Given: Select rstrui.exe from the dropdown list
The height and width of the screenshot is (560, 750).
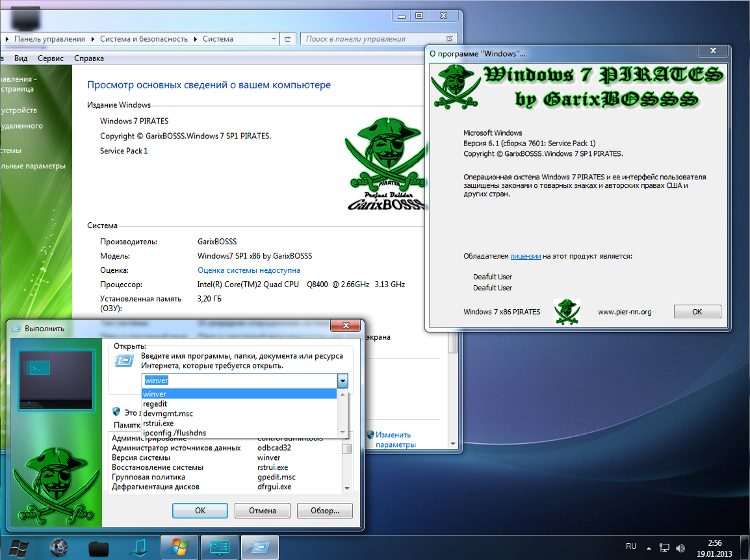Looking at the screenshot, I should point(240,423).
